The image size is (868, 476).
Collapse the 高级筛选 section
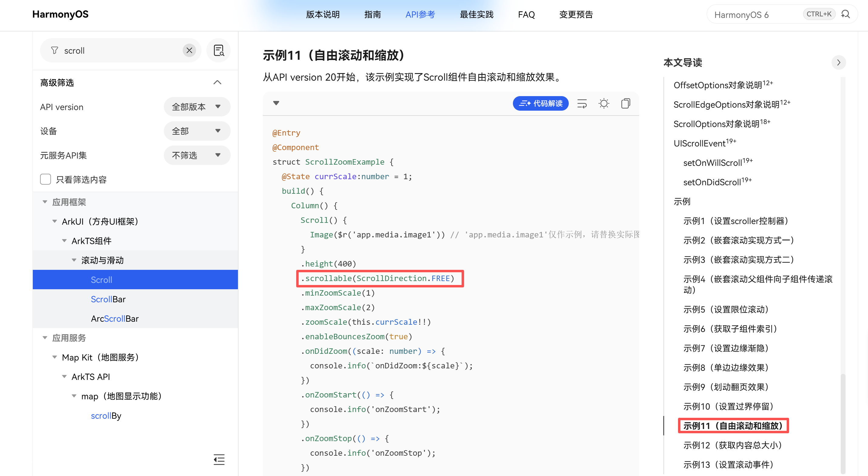point(217,82)
